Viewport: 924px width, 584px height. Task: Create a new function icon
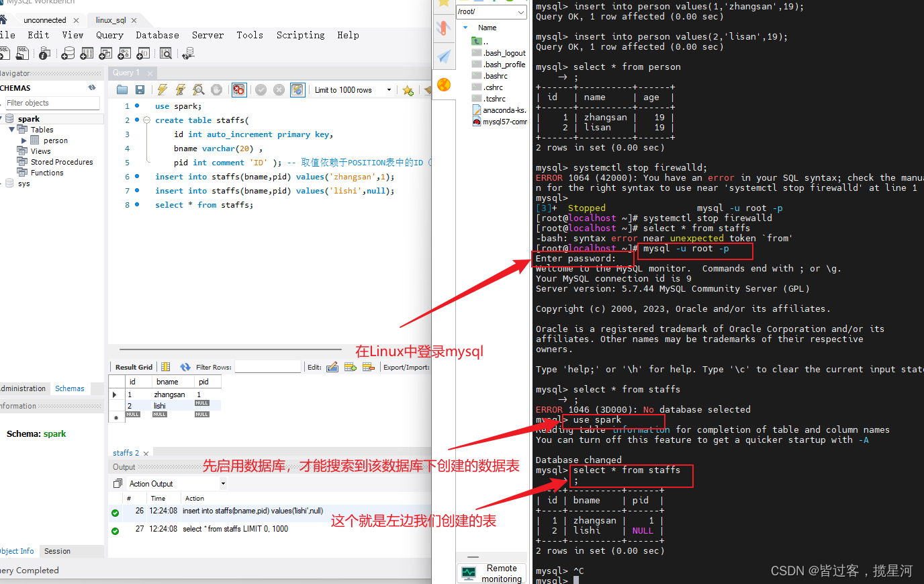(143, 53)
